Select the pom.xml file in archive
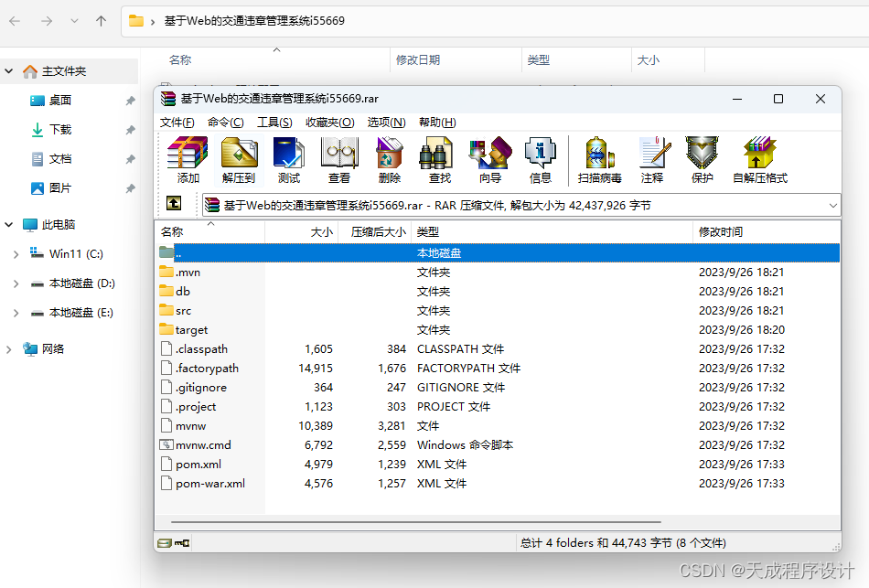Screen dimensions: 869x588 (200, 464)
